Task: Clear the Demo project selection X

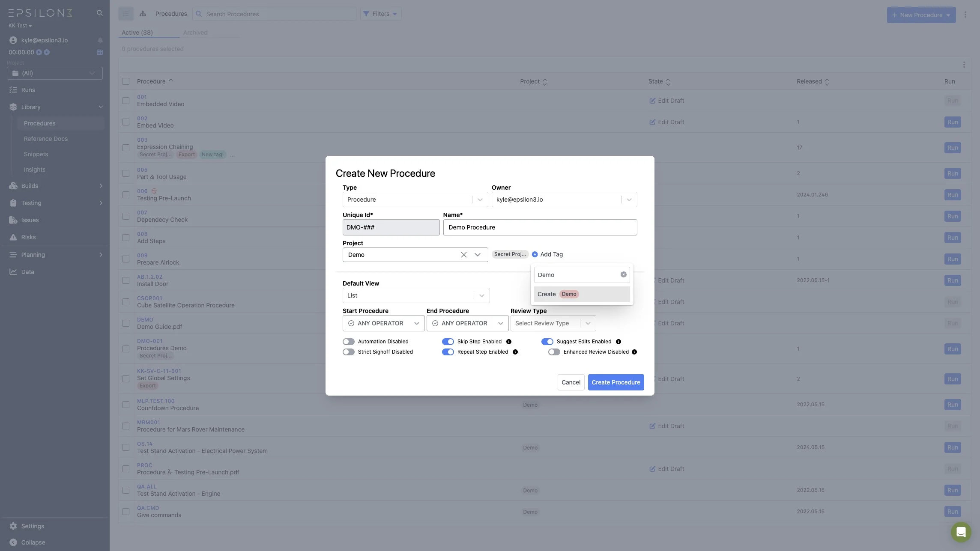Action: click(464, 255)
